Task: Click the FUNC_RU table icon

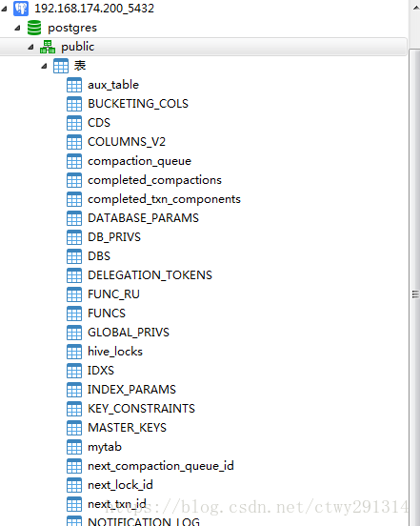Action: coord(74,294)
